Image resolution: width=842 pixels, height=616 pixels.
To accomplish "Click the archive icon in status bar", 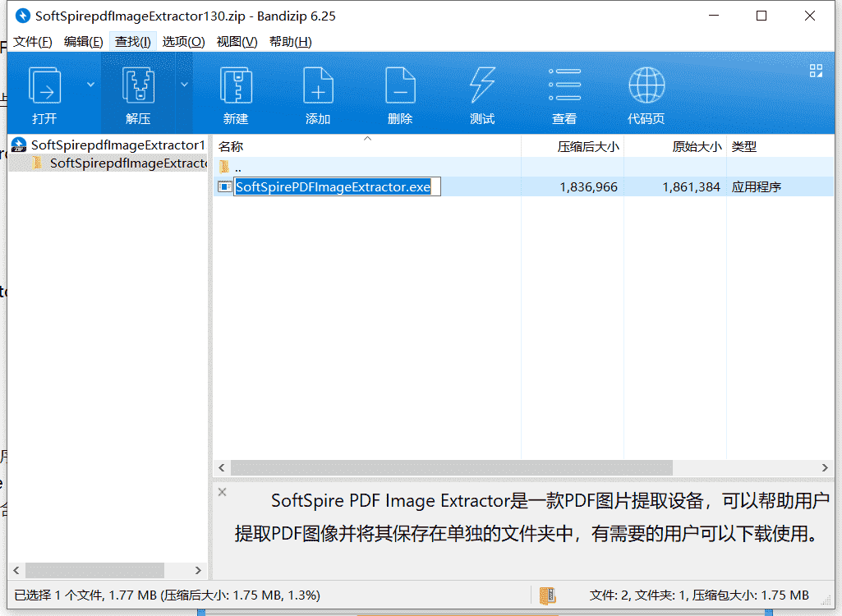I will click(547, 595).
